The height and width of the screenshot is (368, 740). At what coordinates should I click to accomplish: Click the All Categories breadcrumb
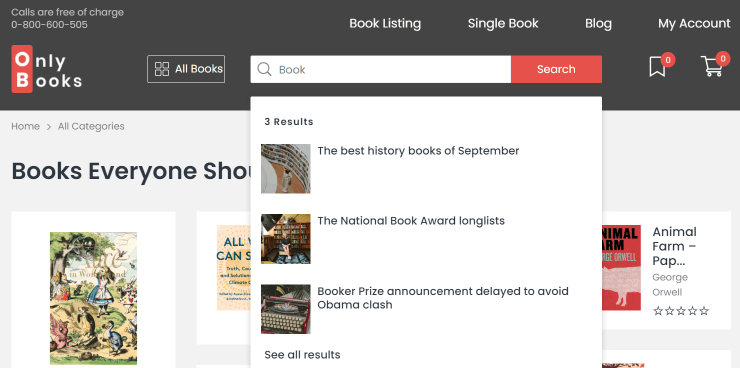click(91, 126)
